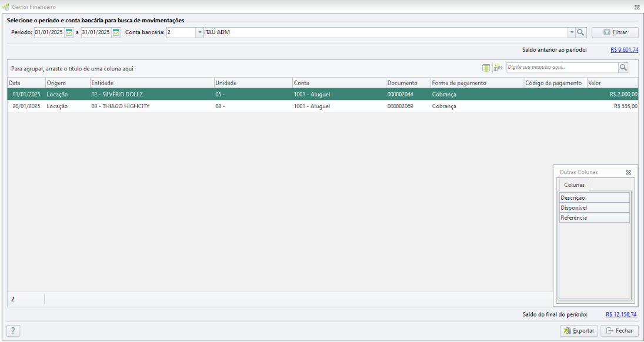Sort by the Conta column header
This screenshot has height=342, width=644.
[x=339, y=83]
